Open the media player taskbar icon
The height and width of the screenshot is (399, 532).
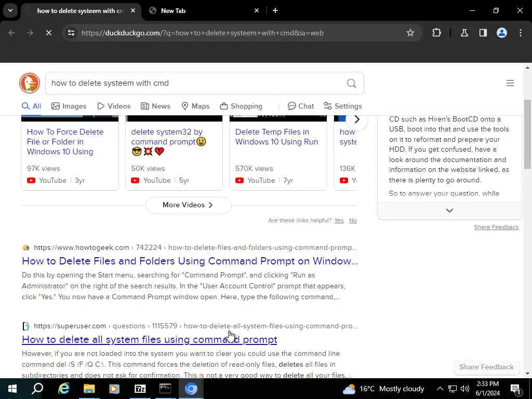[x=114, y=389]
